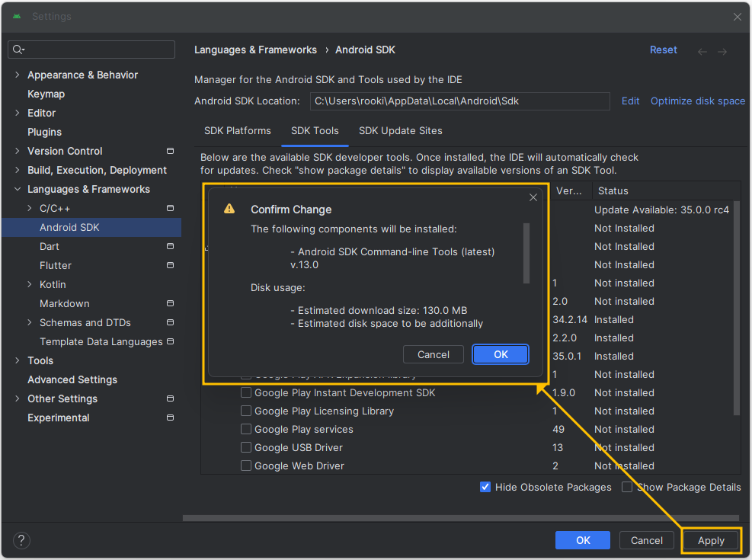The image size is (752, 560).
Task: Expand the Tools section
Action: tap(18, 360)
